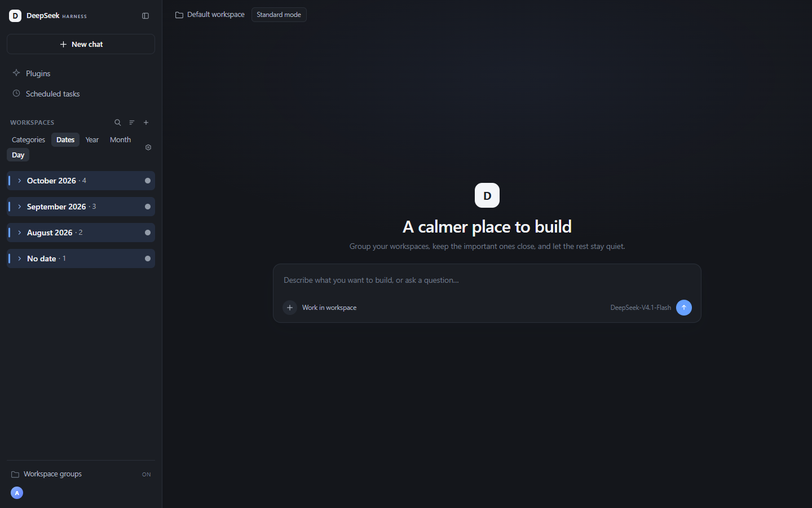
Task: Select the Month granularity tab
Action: coord(120,139)
